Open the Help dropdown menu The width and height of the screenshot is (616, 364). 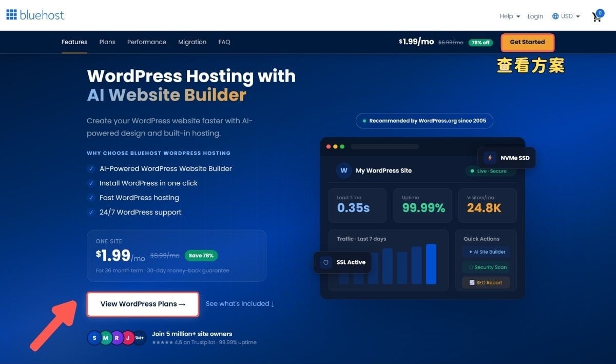point(510,16)
